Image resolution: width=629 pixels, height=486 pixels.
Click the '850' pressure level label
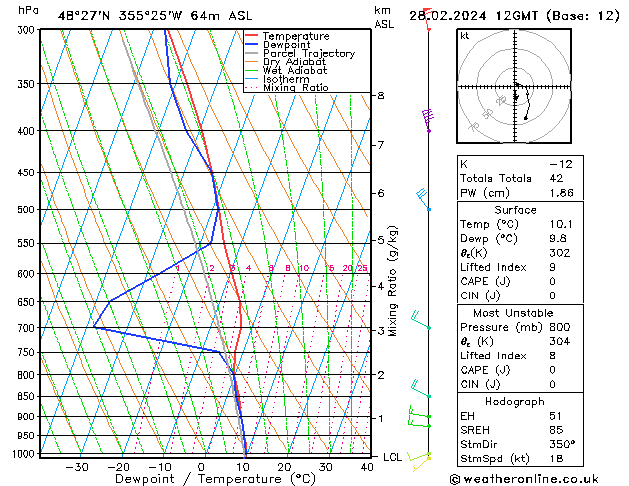click(28, 396)
